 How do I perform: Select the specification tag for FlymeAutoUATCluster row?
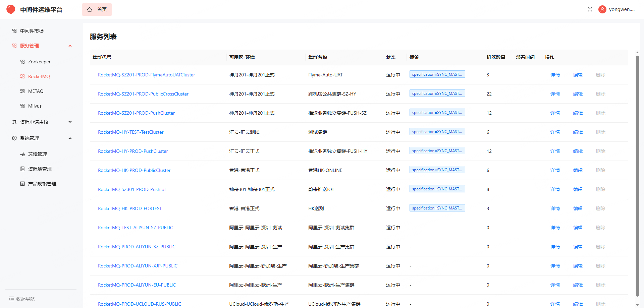point(437,74)
